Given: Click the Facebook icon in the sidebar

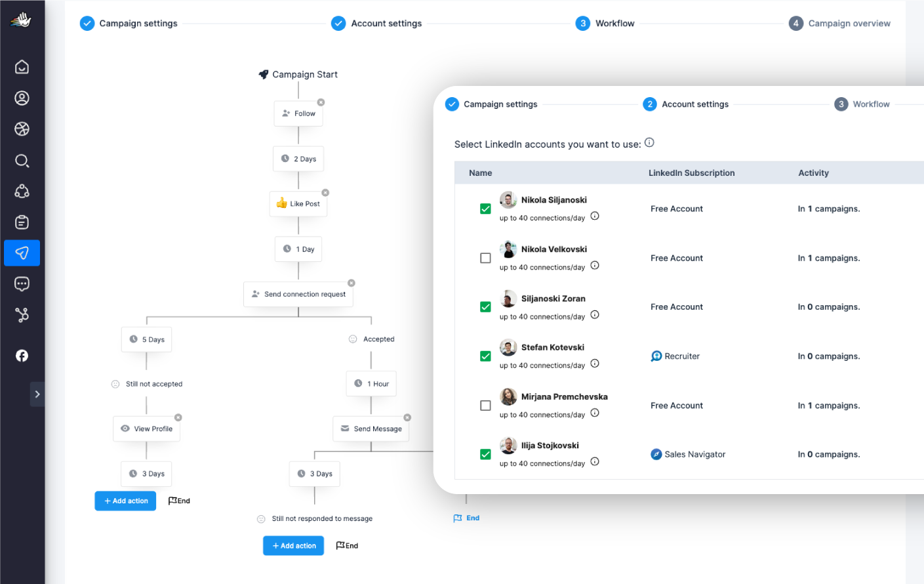Looking at the screenshot, I should point(22,355).
